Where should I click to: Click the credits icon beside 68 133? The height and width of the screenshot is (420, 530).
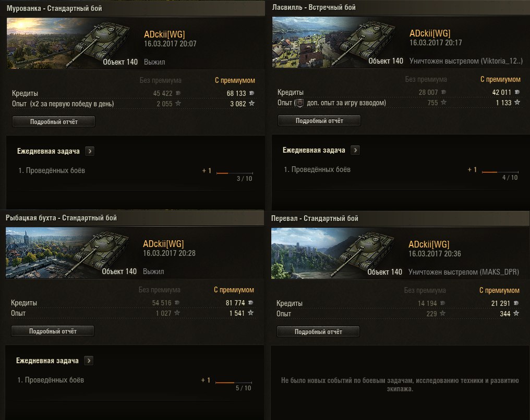[x=252, y=94]
